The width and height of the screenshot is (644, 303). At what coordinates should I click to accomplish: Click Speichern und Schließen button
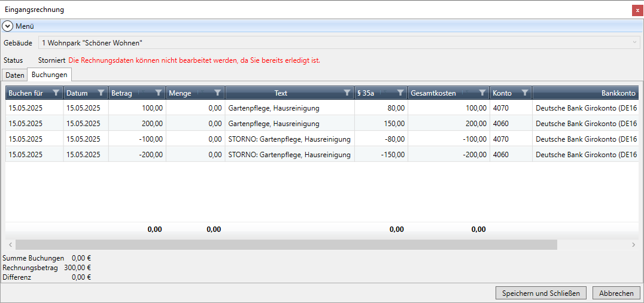point(540,293)
